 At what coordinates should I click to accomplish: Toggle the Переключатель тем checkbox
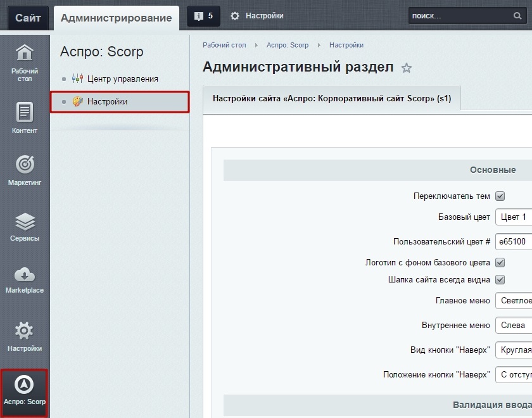[500, 196]
